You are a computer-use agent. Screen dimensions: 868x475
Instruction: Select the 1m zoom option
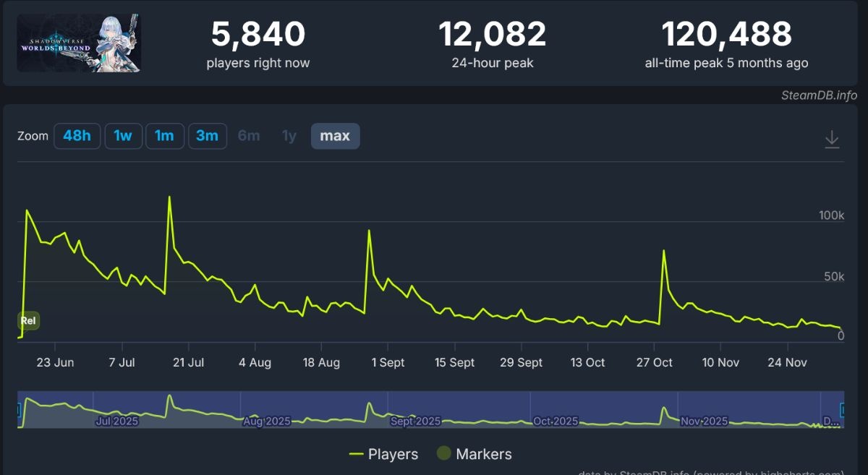(164, 136)
